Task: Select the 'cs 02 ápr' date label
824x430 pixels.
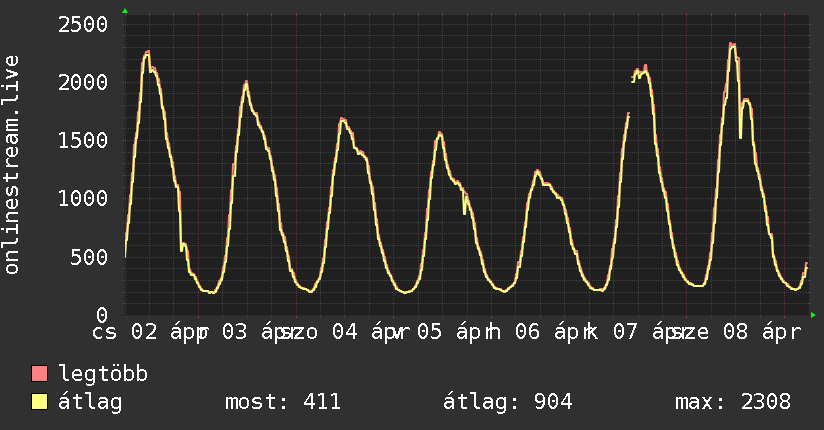Action: 148,332
